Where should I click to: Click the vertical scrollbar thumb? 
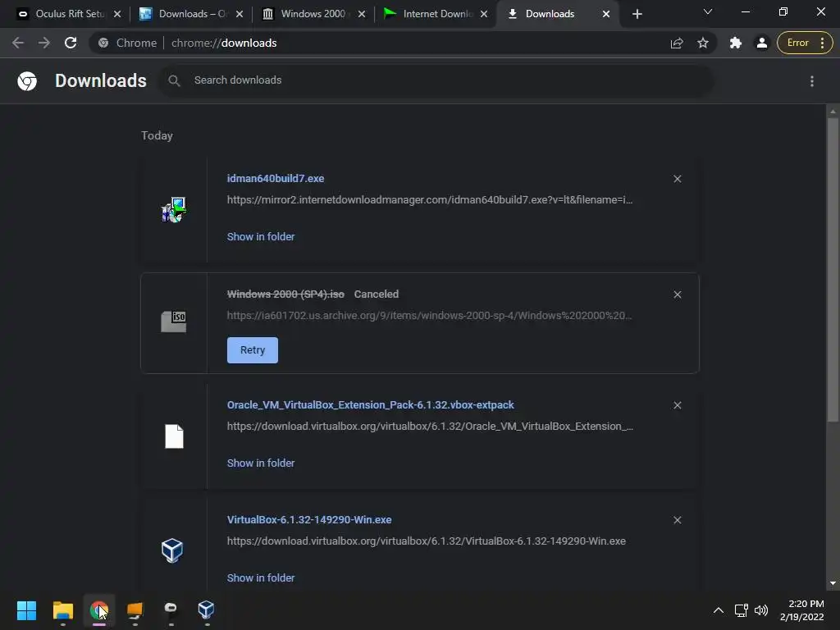833,269
